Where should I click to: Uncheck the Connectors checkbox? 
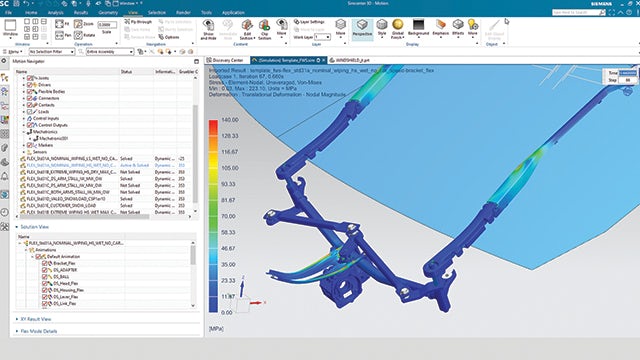pos(29,98)
